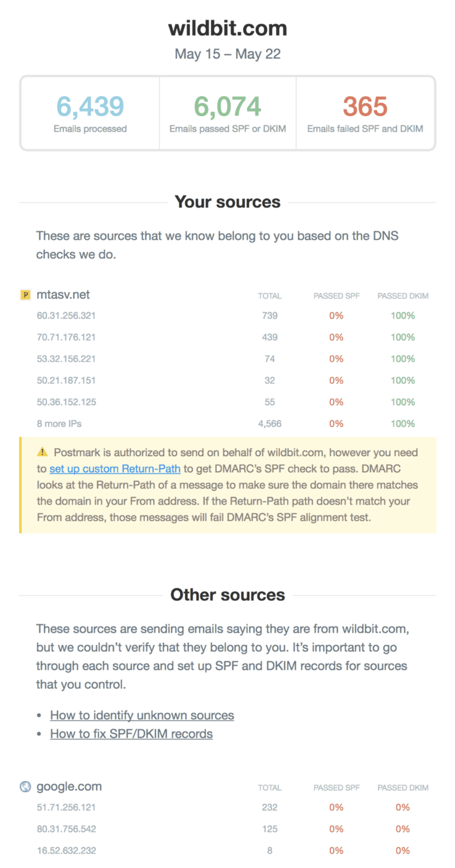Image resolution: width=455 pixels, height=868 pixels.
Task: Click the wildbit.com page heading
Action: [227, 29]
